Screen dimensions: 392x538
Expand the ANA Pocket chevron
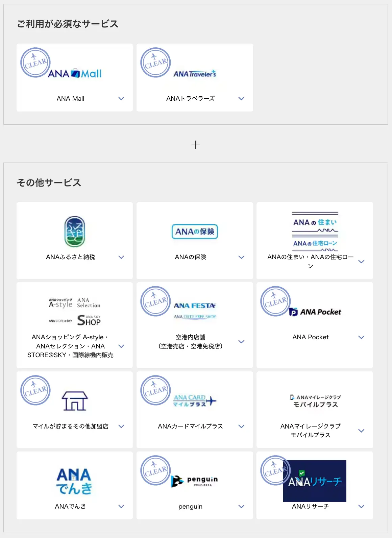pyautogui.click(x=361, y=337)
